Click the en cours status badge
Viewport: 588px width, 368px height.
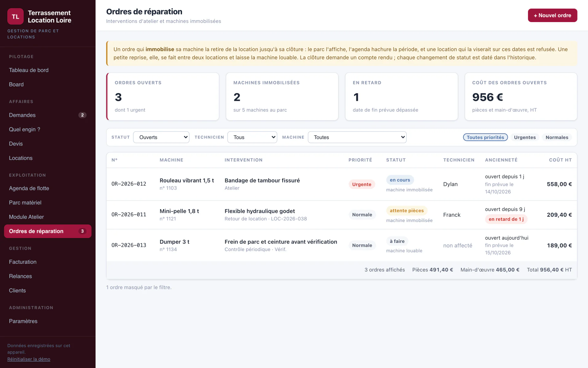(400, 180)
